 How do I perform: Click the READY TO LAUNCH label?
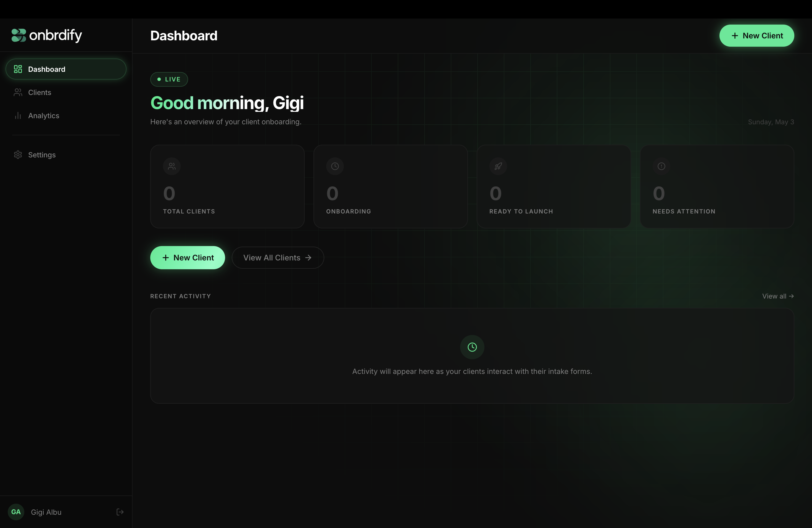(x=521, y=212)
